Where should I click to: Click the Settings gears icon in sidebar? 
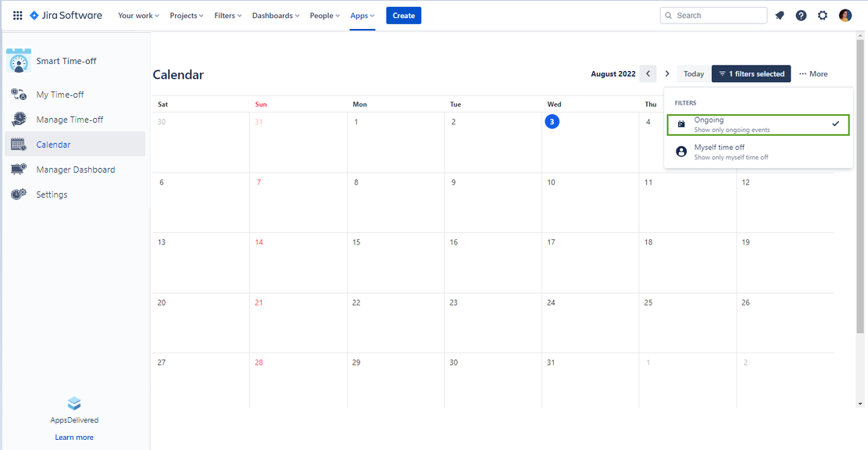(x=19, y=195)
